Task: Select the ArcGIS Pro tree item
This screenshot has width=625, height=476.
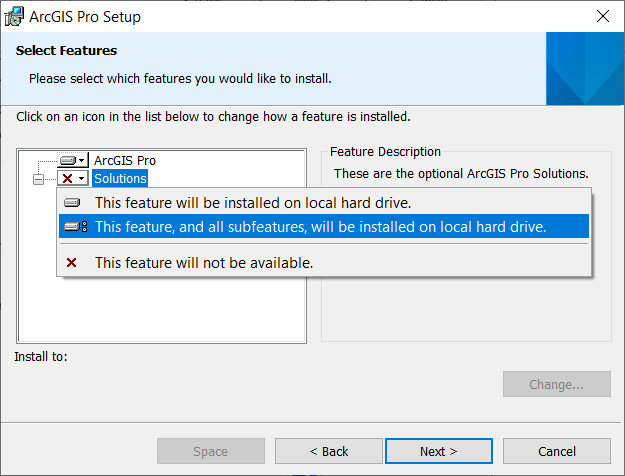Action: [125, 160]
